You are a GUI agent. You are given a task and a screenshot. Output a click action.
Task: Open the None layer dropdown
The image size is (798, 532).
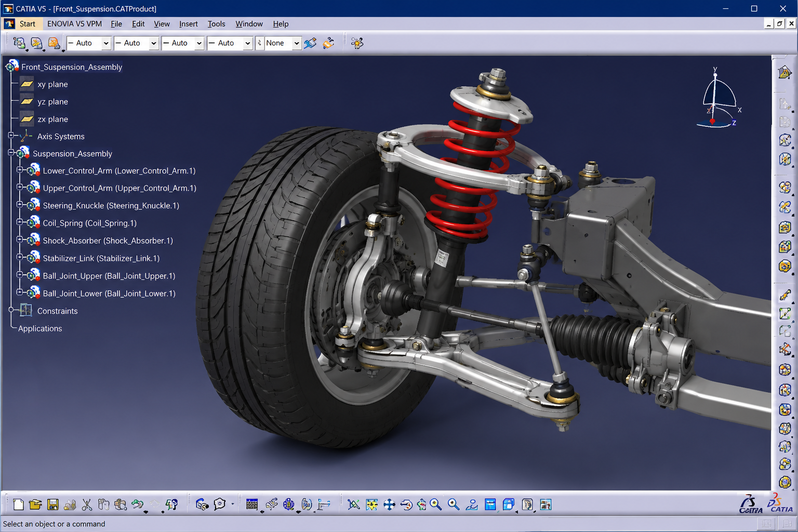click(x=296, y=43)
